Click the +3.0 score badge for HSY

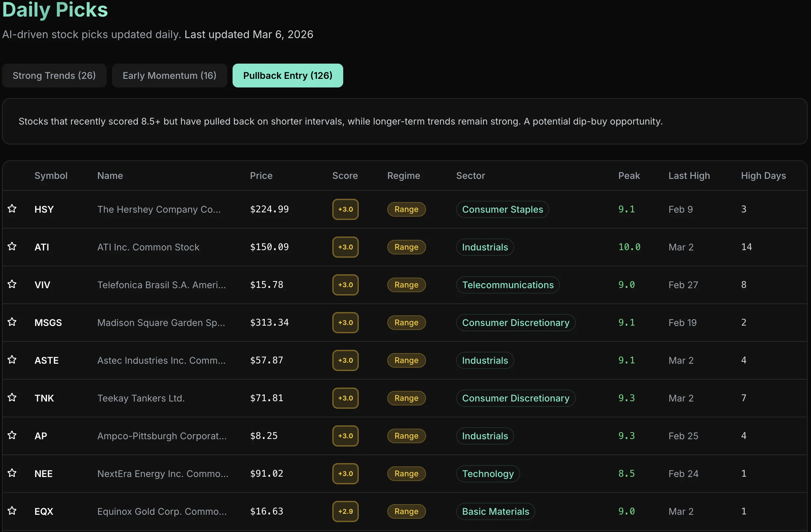pyautogui.click(x=346, y=209)
